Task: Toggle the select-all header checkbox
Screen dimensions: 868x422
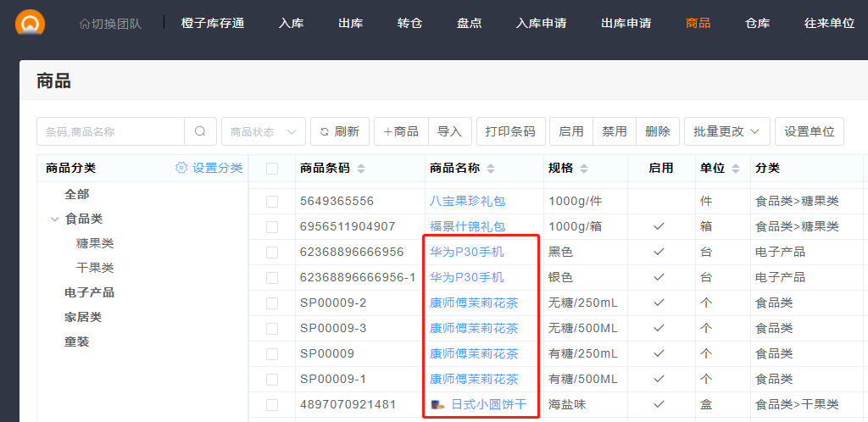Action: 272,169
